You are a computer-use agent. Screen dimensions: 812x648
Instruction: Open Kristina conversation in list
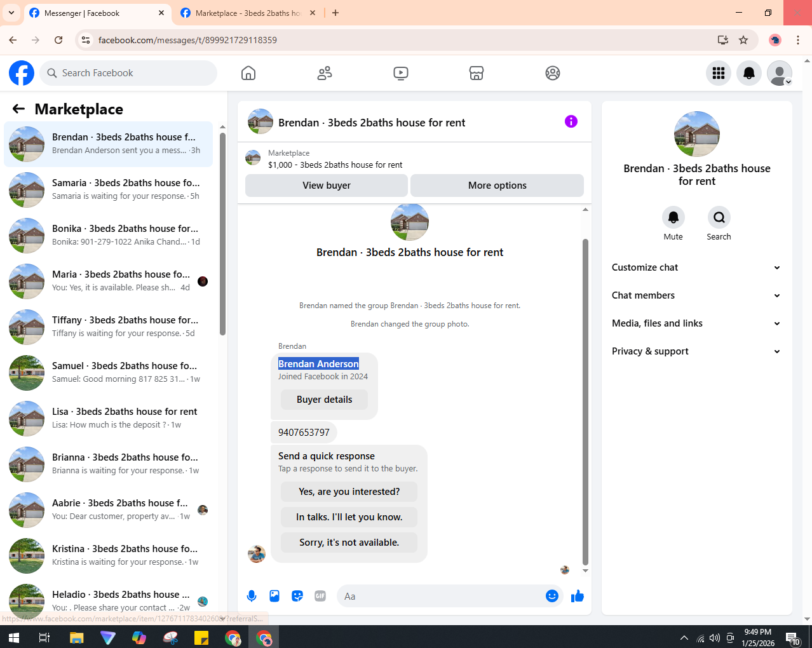click(108, 556)
